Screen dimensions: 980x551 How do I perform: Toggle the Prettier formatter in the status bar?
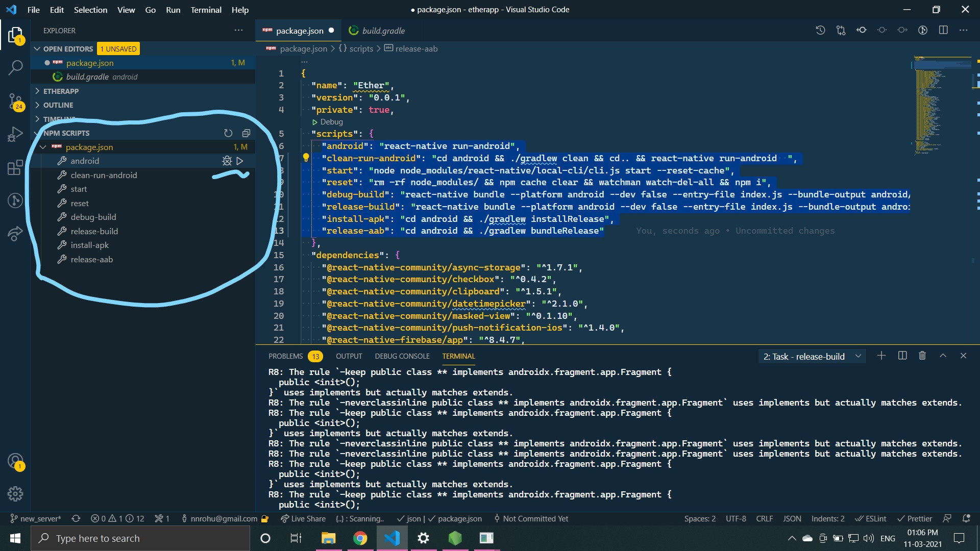coord(915,518)
